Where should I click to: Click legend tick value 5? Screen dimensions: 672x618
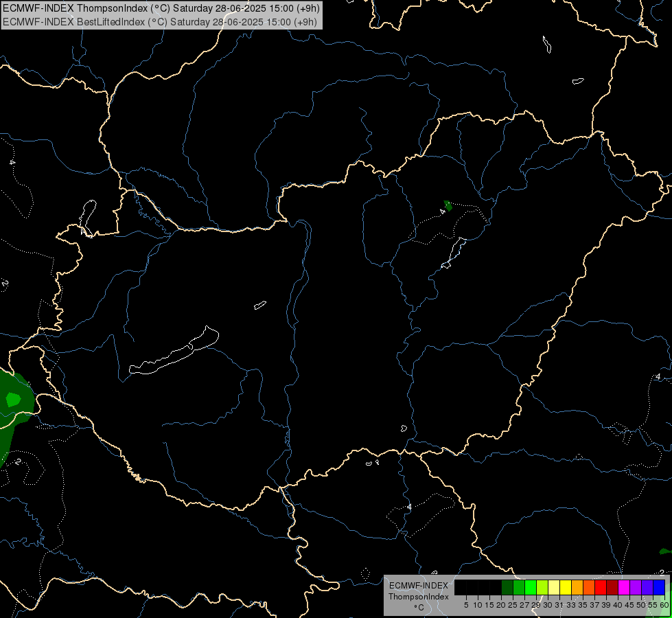coord(466,605)
